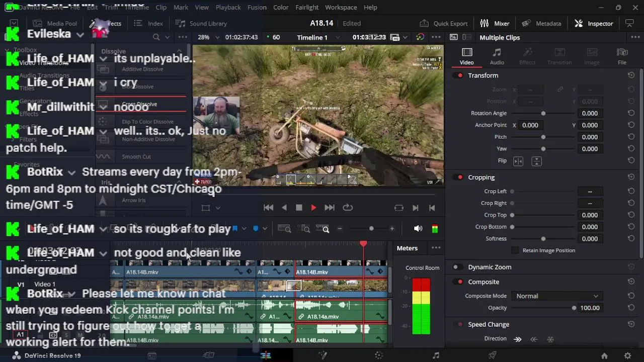Click flip vertical icon
Image resolution: width=644 pixels, height=362 pixels.
(536, 161)
